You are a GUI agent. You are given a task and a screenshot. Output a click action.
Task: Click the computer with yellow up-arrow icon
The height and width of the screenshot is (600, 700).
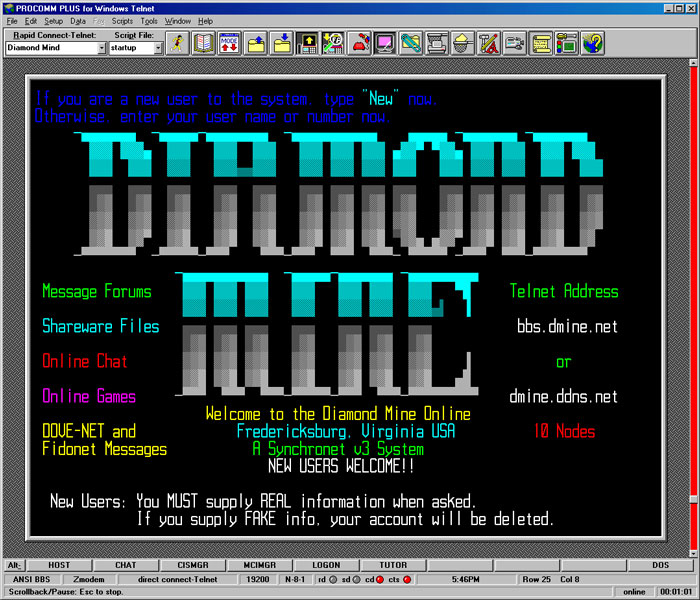click(308, 43)
